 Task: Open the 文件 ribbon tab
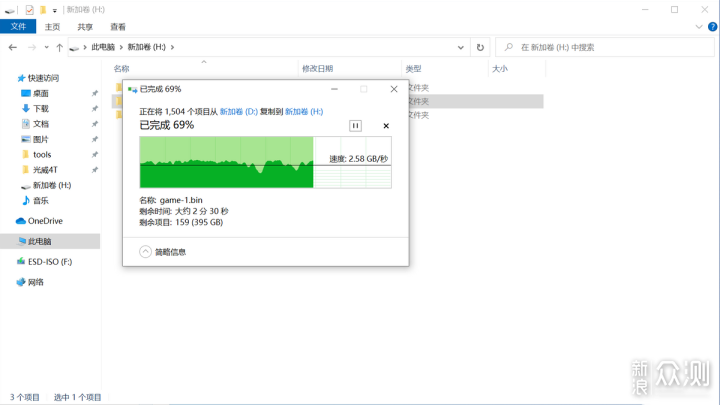pyautogui.click(x=18, y=27)
